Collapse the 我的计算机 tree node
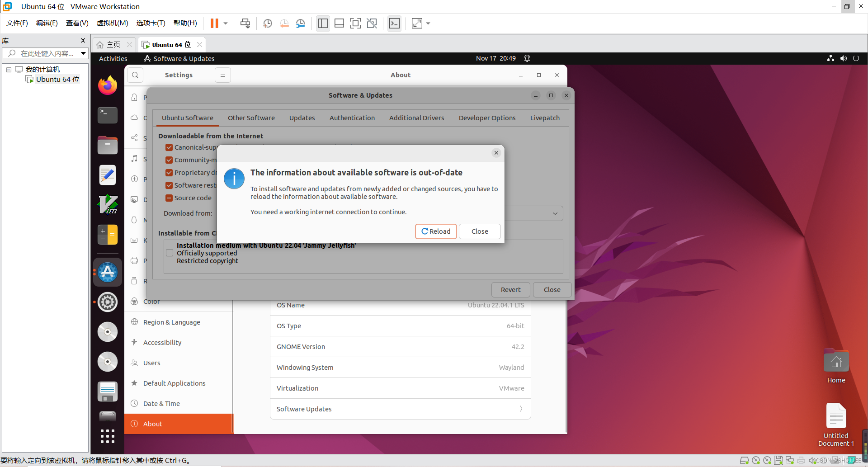 click(x=9, y=70)
